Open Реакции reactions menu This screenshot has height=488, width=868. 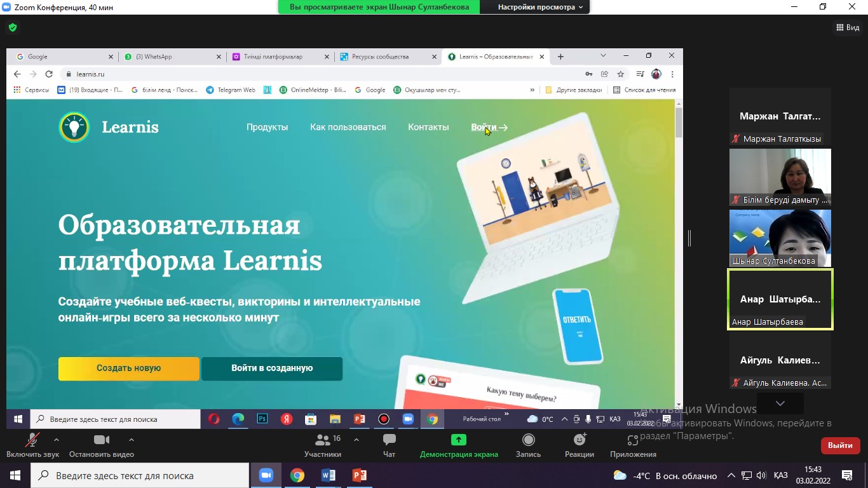(x=580, y=445)
